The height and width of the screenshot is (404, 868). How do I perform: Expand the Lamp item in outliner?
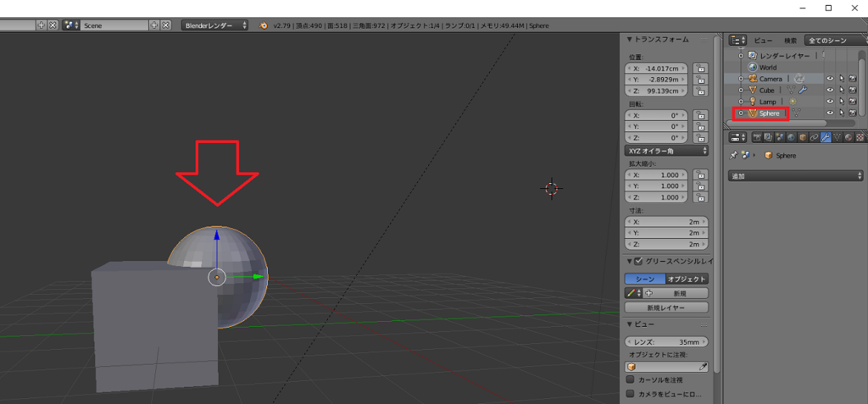tap(741, 102)
